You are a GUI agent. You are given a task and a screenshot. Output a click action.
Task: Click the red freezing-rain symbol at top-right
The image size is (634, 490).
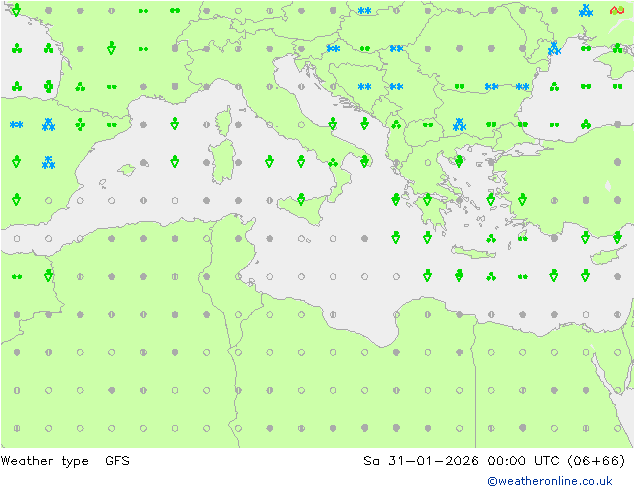617,10
